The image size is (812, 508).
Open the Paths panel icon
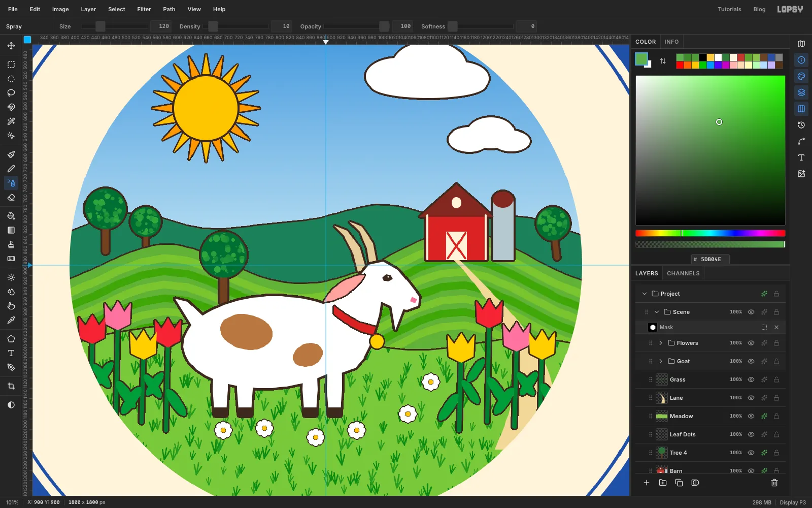[x=801, y=141]
